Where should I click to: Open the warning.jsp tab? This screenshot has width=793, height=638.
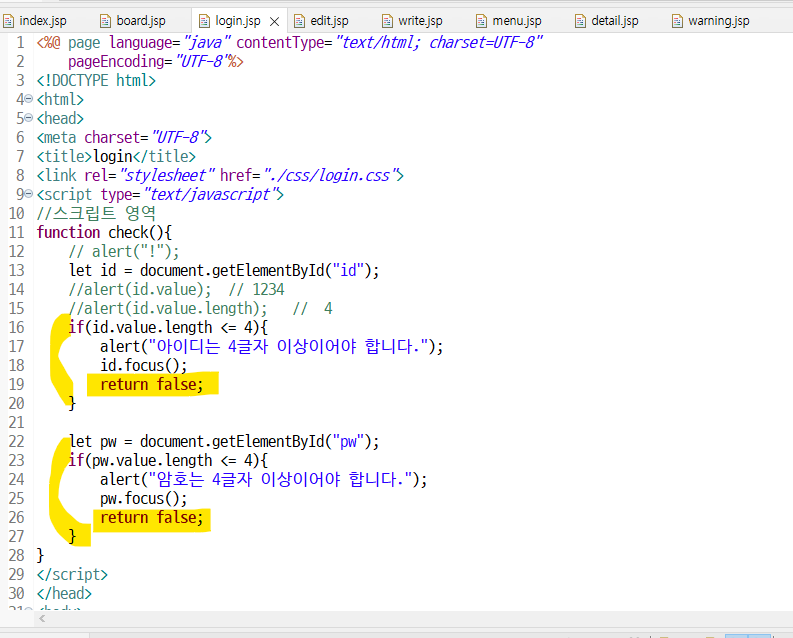[x=711, y=21]
